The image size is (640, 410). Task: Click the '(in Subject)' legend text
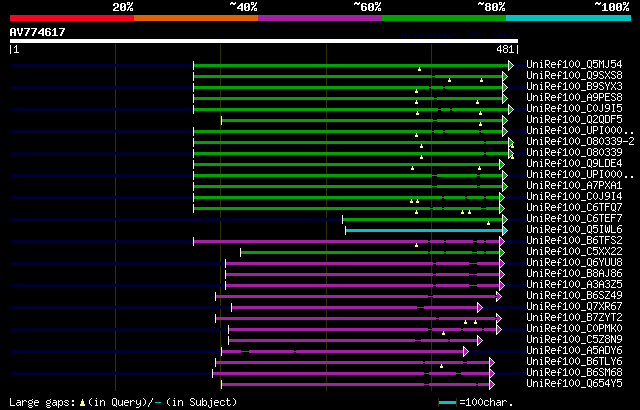[x=202, y=403]
